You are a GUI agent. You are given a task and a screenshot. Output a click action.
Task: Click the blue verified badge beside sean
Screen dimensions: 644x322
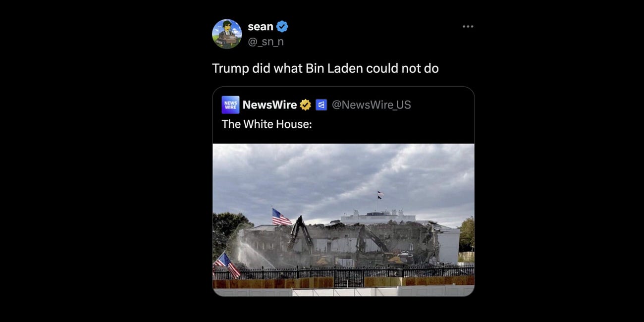click(x=282, y=27)
